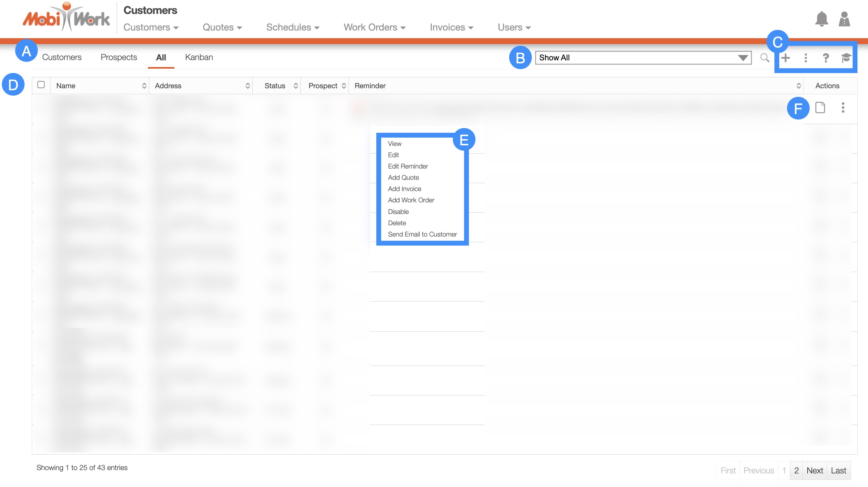Expand the Show All filter dropdown
This screenshot has height=487, width=868.
coord(643,58)
